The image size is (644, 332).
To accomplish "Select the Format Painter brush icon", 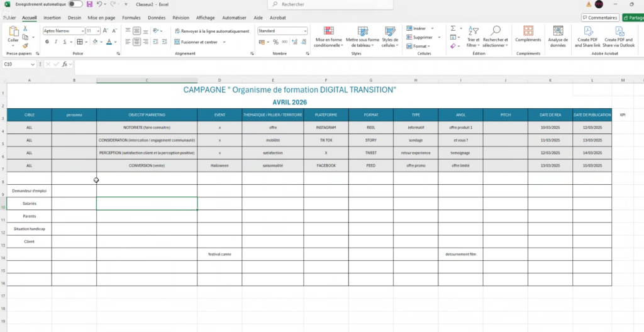I will tap(25, 45).
